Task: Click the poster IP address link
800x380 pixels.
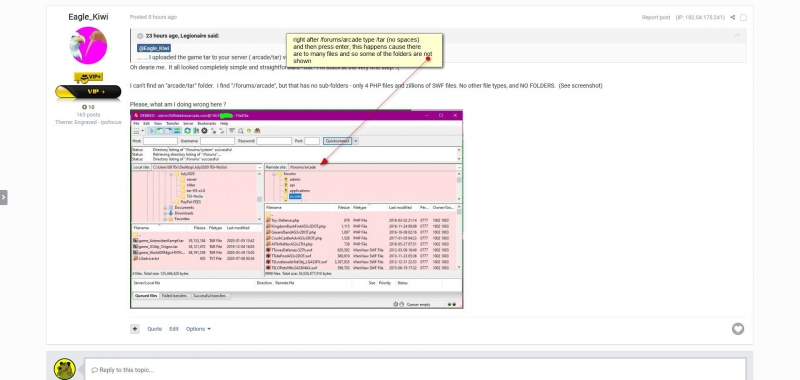Action: pyautogui.click(x=700, y=17)
